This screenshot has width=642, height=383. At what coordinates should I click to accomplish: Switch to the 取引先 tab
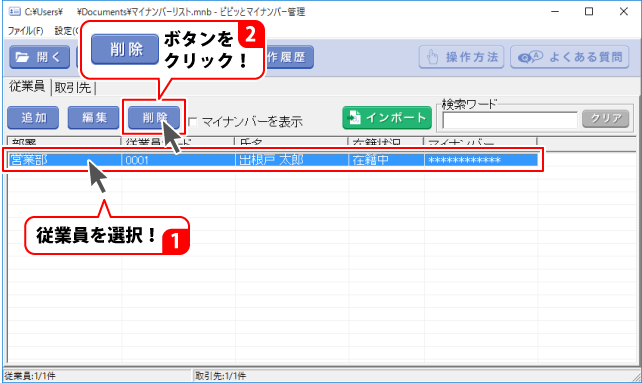72,87
